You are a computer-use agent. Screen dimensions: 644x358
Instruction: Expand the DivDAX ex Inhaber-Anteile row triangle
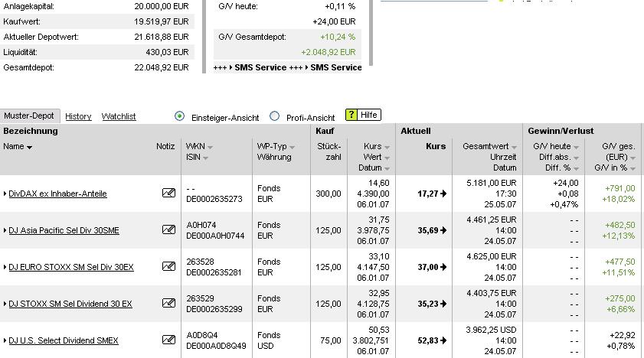pyautogui.click(x=5, y=194)
